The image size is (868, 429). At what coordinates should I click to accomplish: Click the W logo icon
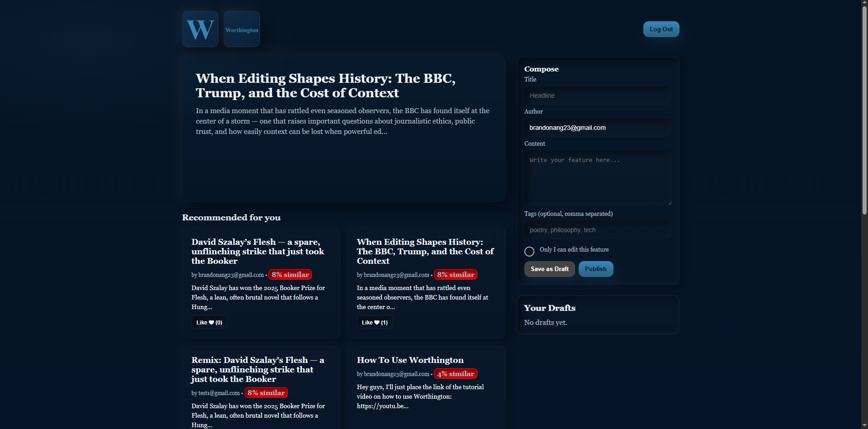200,29
